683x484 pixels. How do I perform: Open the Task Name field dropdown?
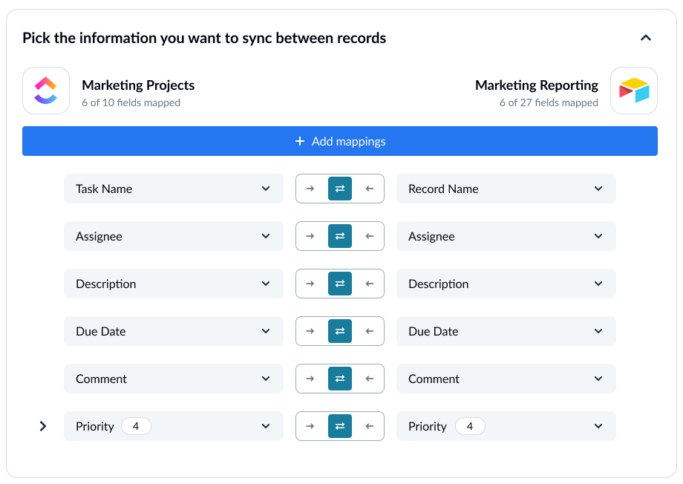pos(173,189)
